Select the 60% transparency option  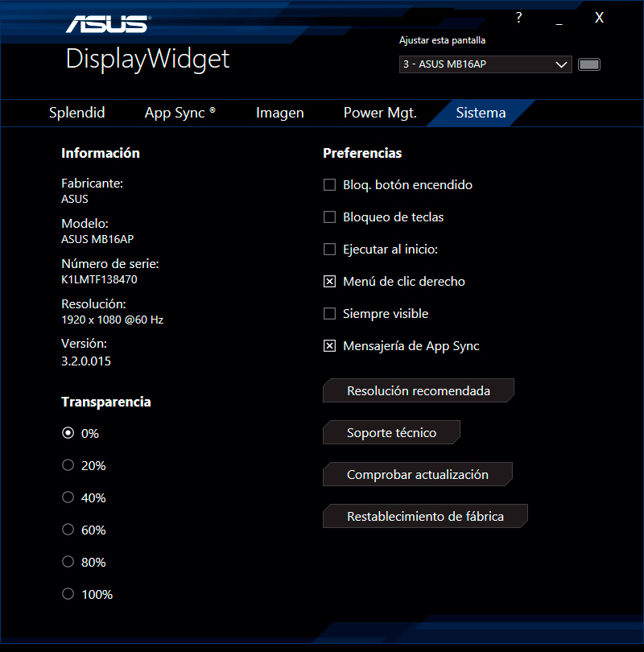68,530
